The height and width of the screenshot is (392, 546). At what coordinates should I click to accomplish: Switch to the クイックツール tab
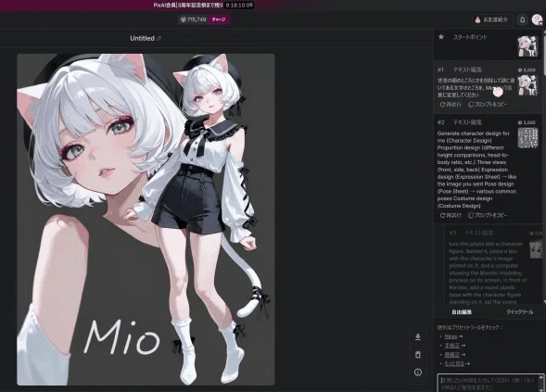click(519, 312)
